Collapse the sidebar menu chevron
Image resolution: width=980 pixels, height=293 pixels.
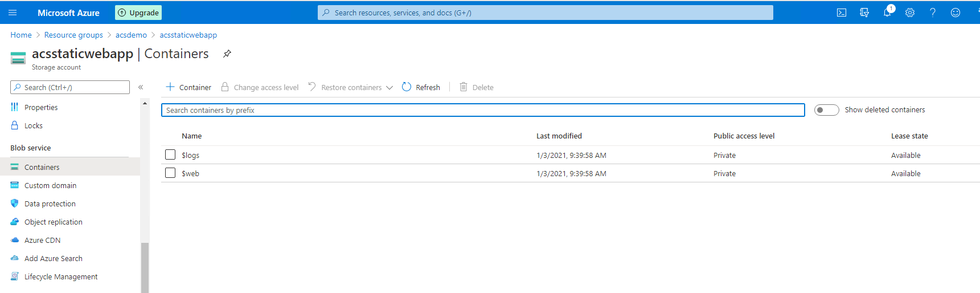141,87
